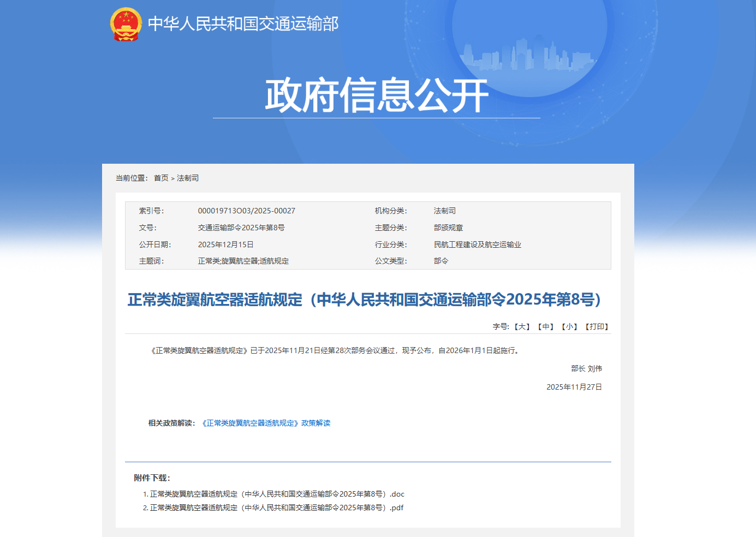
Task: Click the 主题分类 value 部颁规章
Action: [448, 228]
